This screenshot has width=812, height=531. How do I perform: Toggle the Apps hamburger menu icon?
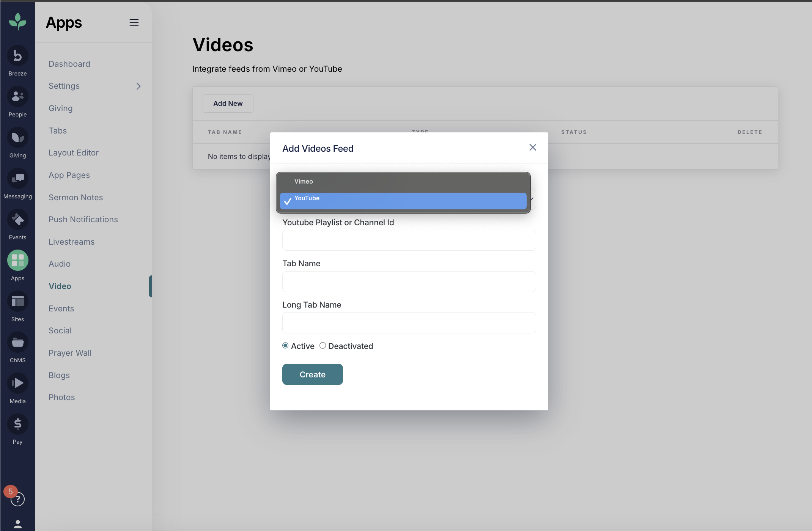click(134, 23)
